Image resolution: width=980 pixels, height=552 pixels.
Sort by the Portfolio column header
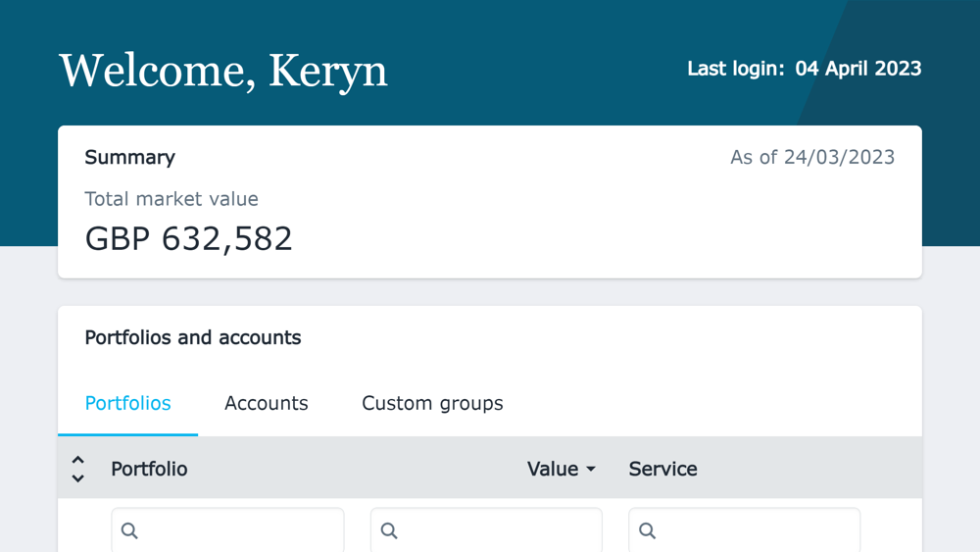pos(149,469)
